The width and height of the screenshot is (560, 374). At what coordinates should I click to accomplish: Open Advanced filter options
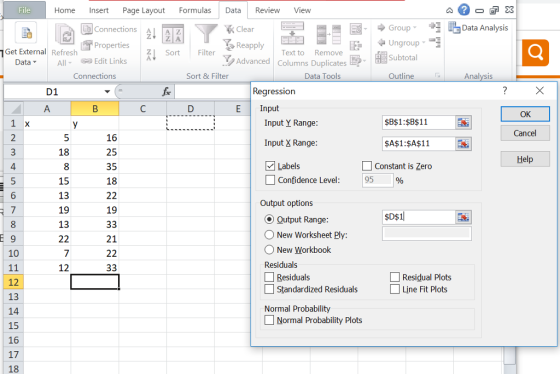point(247,61)
